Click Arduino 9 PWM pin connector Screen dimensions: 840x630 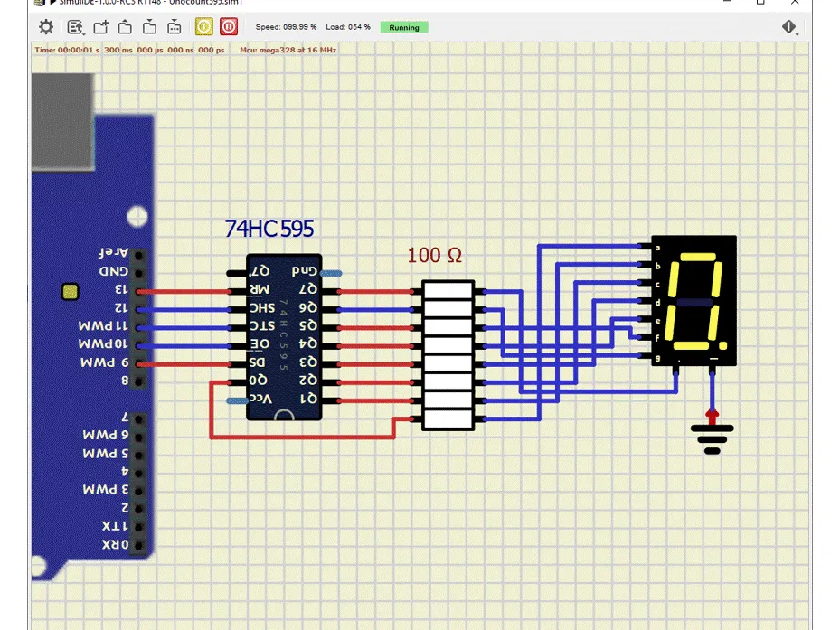[138, 363]
